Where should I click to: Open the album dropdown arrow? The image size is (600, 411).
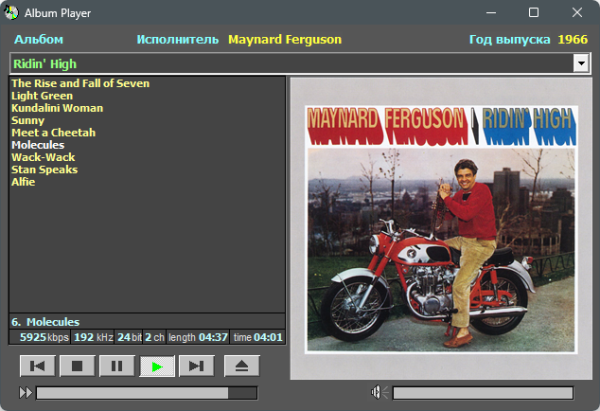coord(581,63)
